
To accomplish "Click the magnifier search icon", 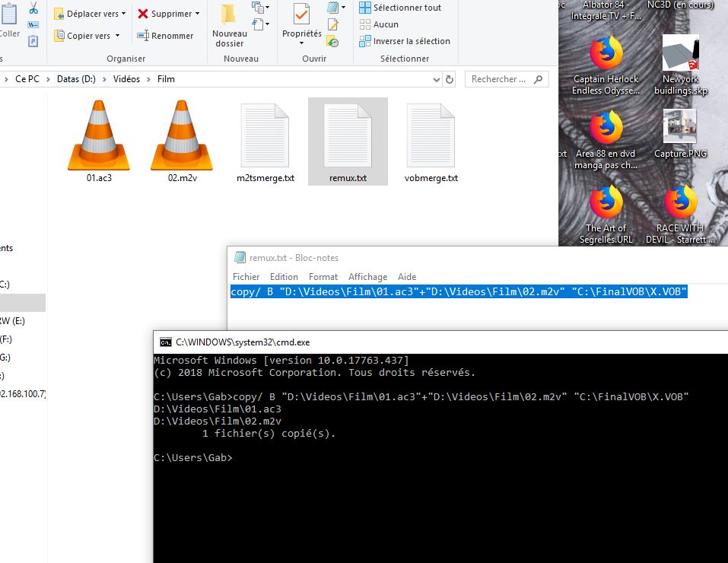I will [538, 79].
